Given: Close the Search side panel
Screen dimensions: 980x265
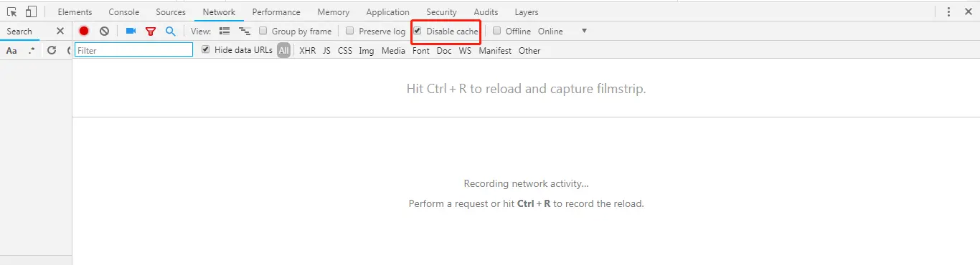Looking at the screenshot, I should click(x=60, y=31).
